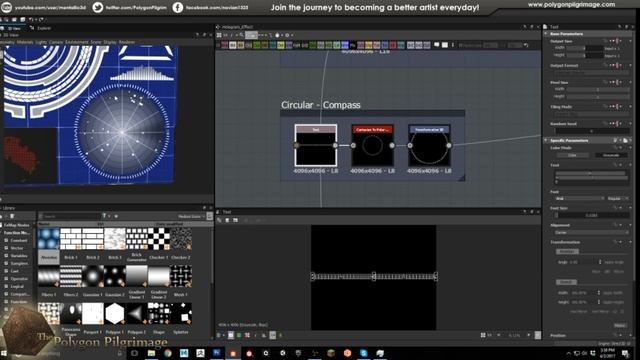
Task: Click the Library search field
Action: pos(69,216)
